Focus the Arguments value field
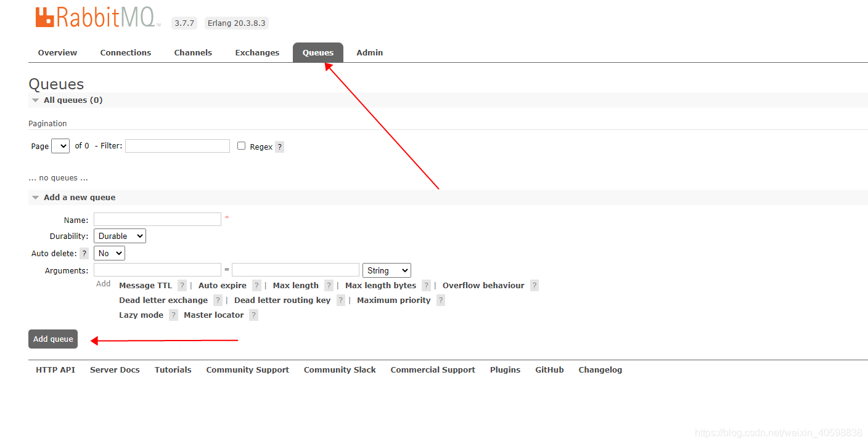 [x=295, y=270]
